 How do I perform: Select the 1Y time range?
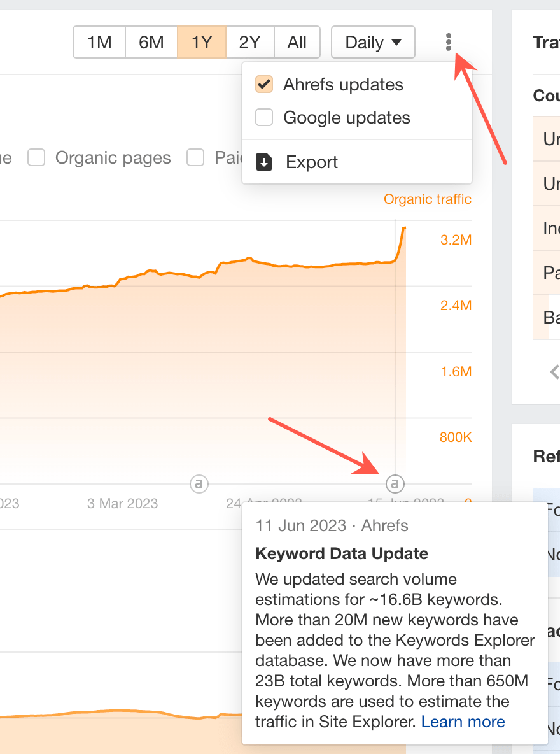click(x=202, y=43)
